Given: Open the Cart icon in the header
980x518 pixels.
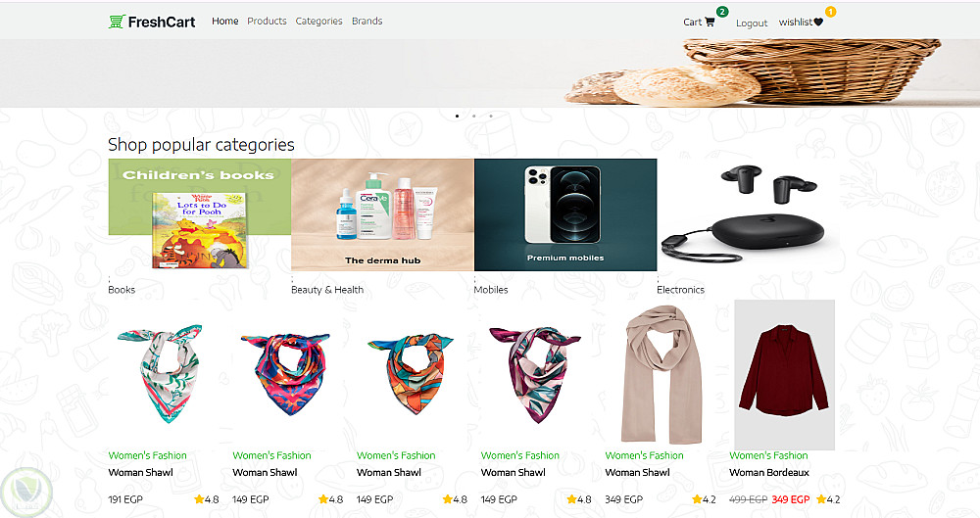Looking at the screenshot, I should point(710,22).
